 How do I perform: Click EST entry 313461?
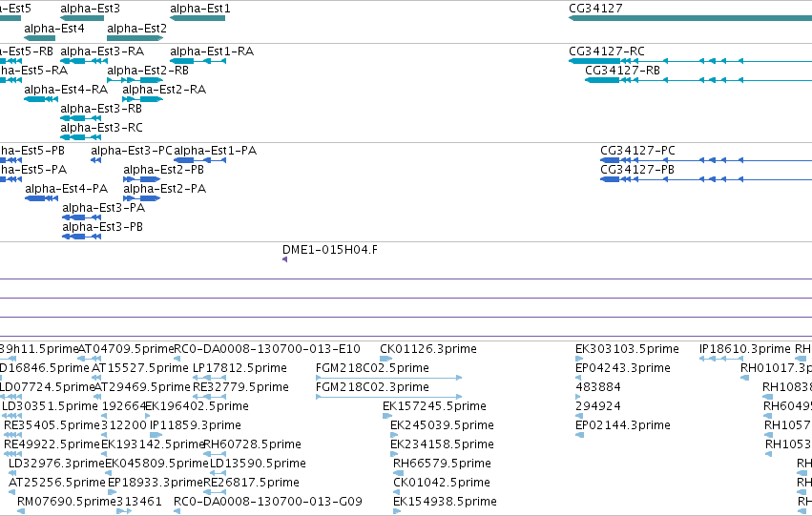(x=139, y=502)
